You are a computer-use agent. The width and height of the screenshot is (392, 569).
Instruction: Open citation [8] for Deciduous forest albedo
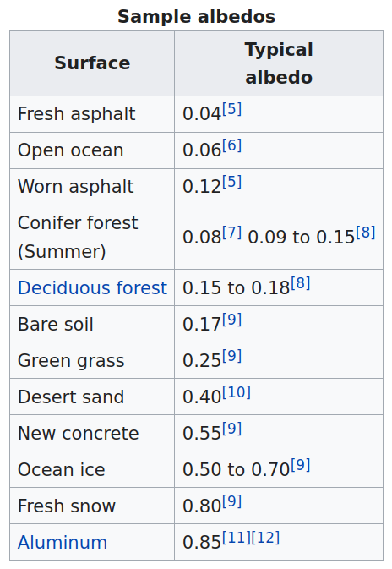301,282
